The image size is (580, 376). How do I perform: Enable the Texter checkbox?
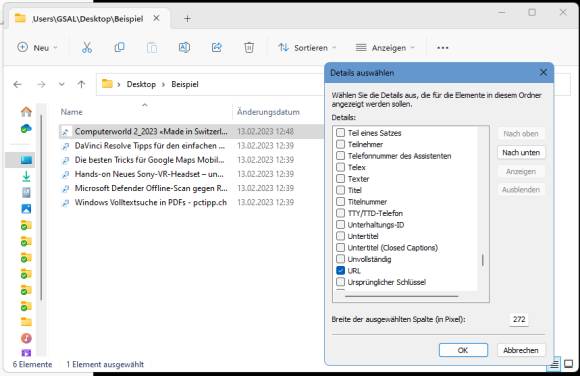tap(340, 178)
